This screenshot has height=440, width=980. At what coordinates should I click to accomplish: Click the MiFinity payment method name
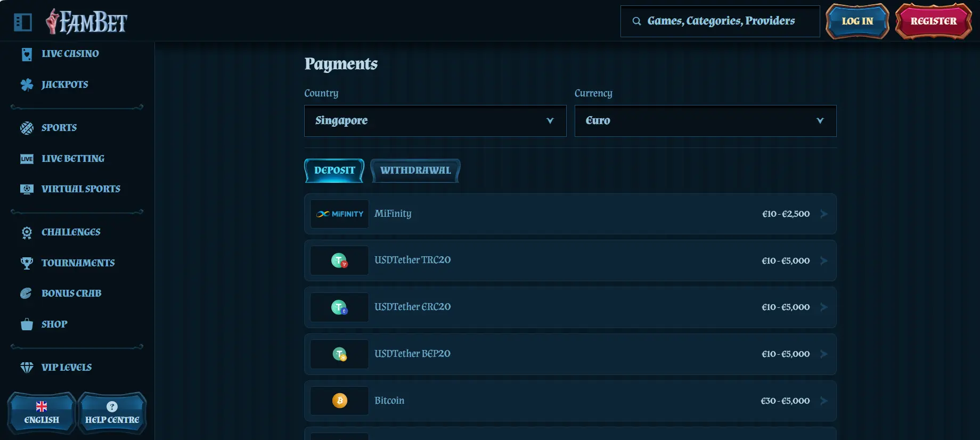[393, 214]
